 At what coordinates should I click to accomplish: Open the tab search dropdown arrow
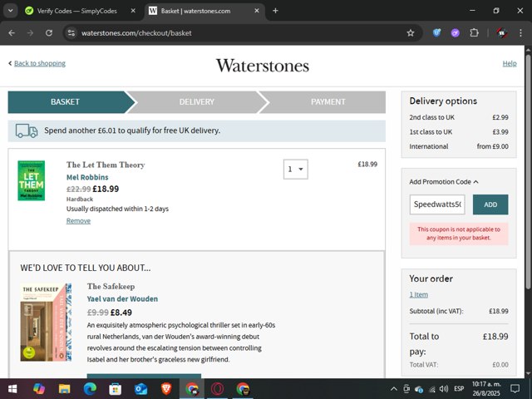pyautogui.click(x=11, y=11)
